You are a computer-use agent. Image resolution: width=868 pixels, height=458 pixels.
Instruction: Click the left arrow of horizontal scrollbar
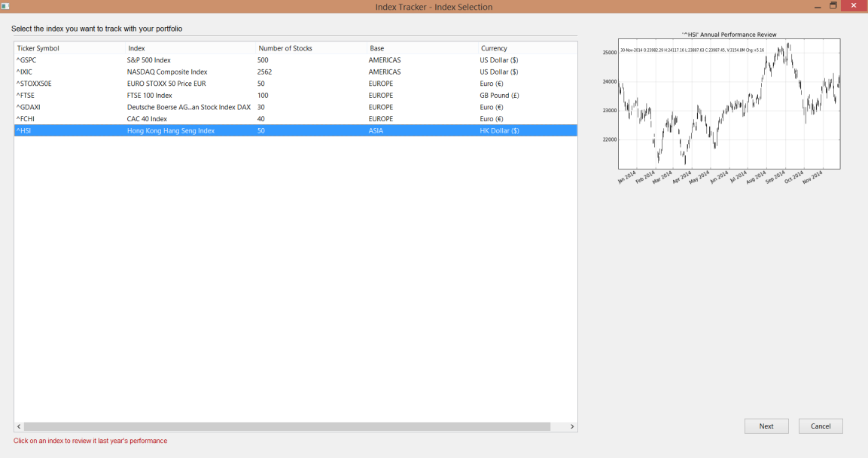coord(19,426)
